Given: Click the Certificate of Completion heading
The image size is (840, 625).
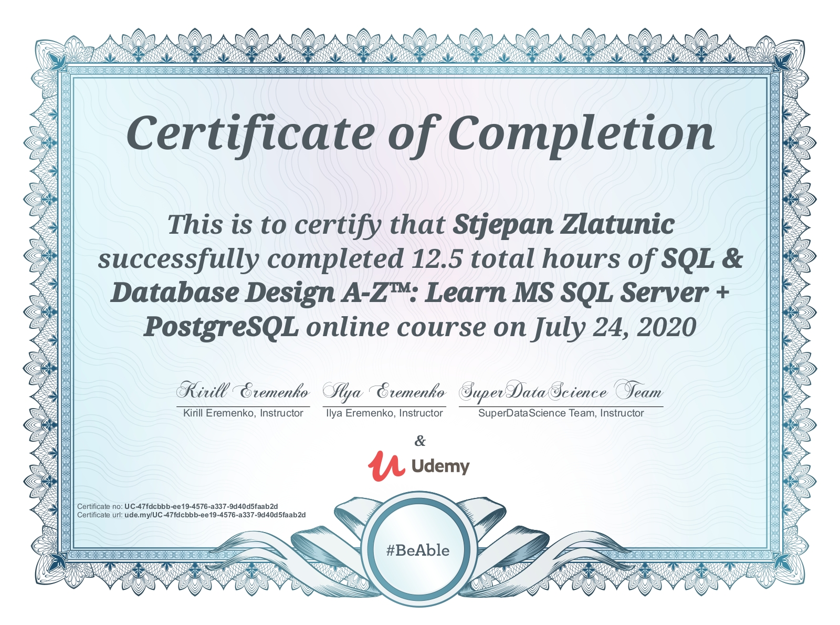Looking at the screenshot, I should [x=421, y=134].
